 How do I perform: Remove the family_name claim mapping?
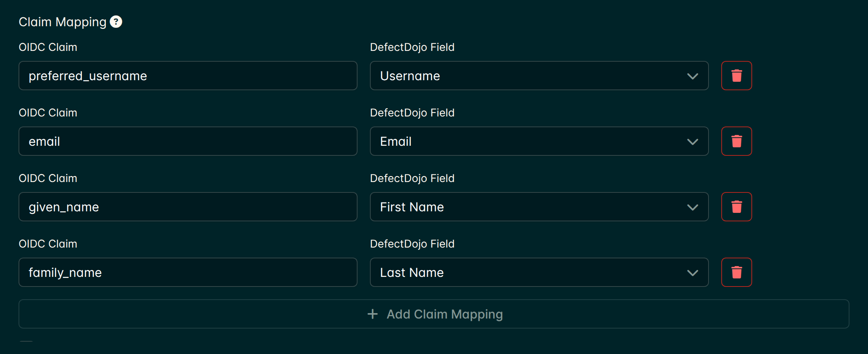click(x=736, y=272)
